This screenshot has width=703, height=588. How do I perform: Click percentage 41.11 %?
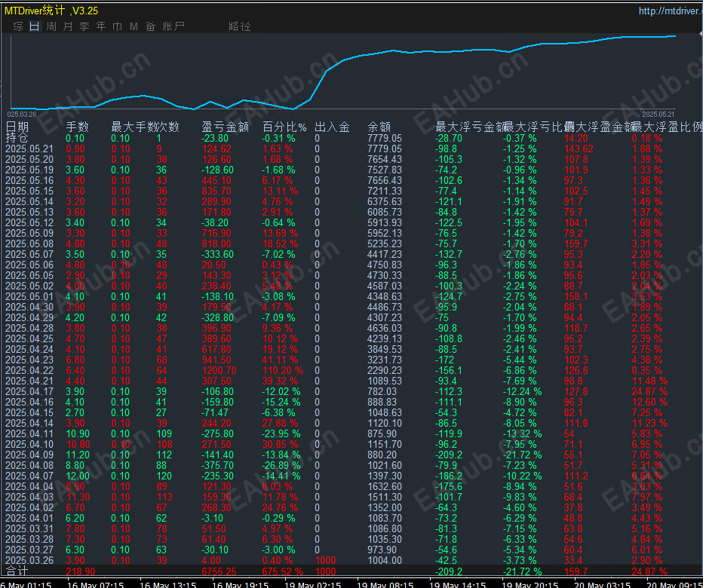click(280, 360)
